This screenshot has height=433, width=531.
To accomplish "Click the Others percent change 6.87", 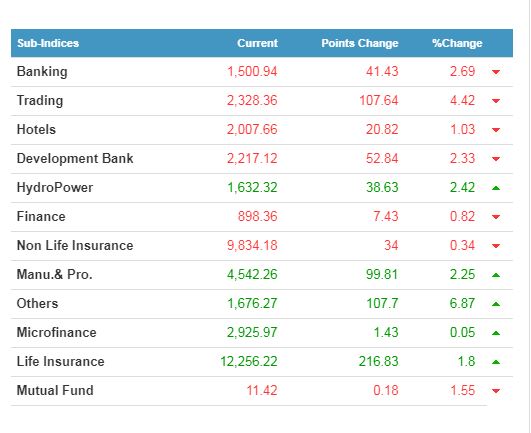I will point(462,303).
